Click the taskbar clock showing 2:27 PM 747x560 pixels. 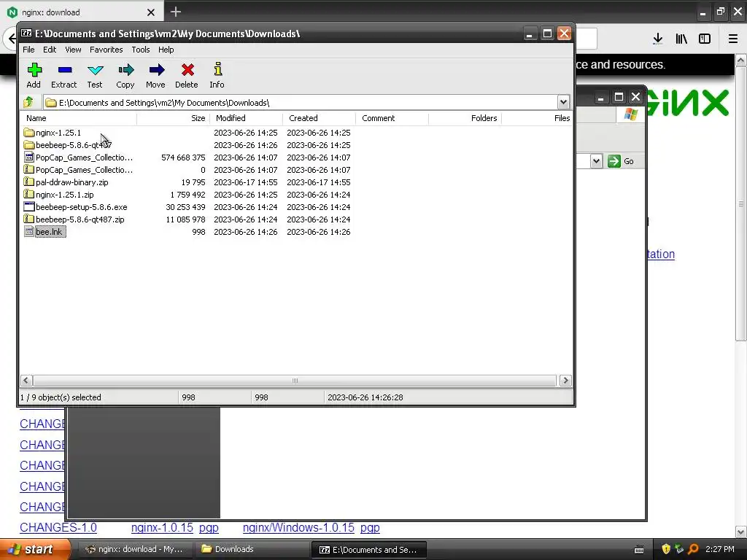720,550
